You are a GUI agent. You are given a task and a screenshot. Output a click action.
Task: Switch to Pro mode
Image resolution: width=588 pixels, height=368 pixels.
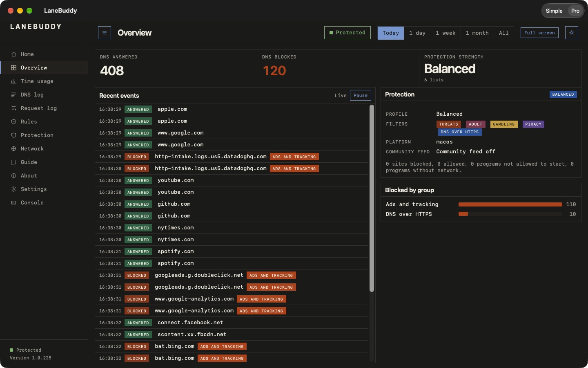[x=575, y=11]
